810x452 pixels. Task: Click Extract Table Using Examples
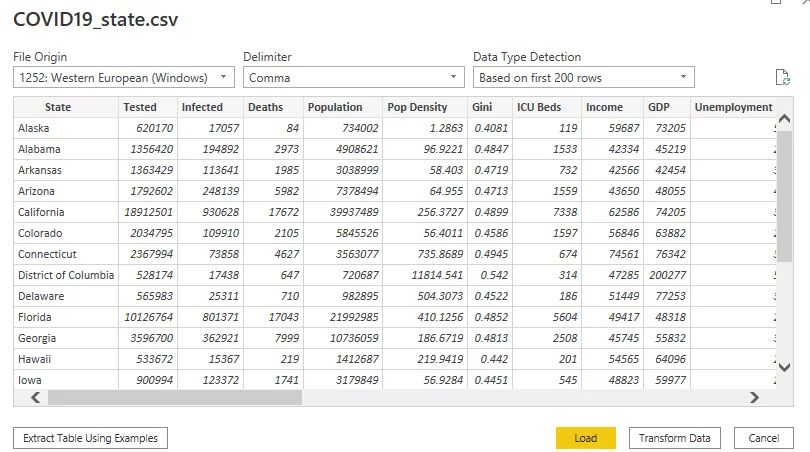(90, 438)
